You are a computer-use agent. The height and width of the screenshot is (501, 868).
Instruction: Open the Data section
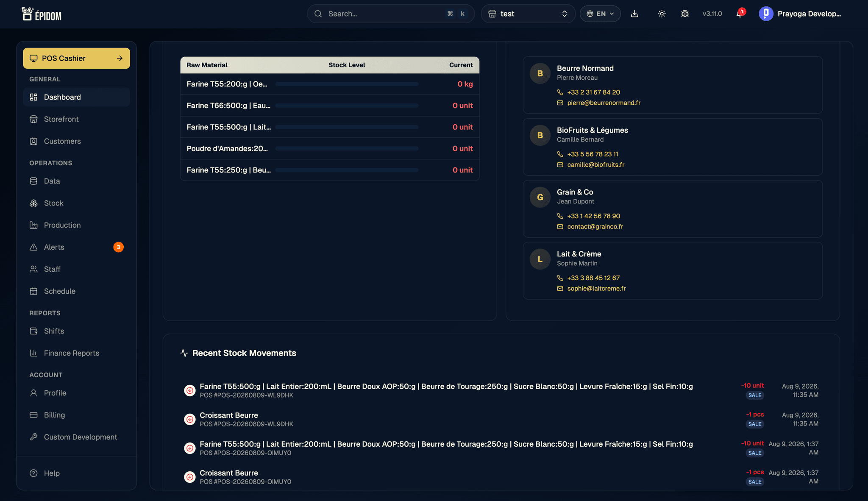[76, 181]
